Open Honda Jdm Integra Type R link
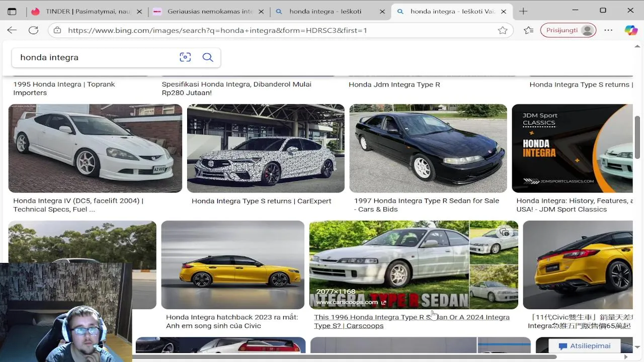 tap(394, 84)
